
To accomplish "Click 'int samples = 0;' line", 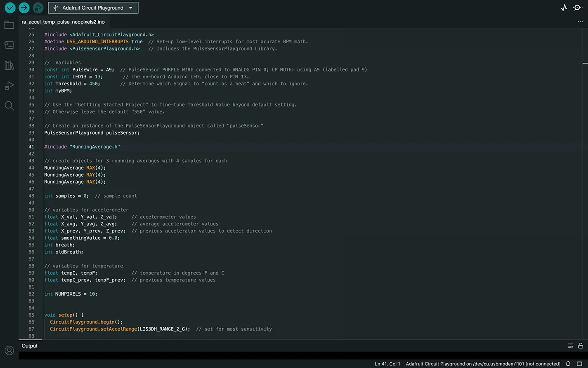I will (x=67, y=196).
